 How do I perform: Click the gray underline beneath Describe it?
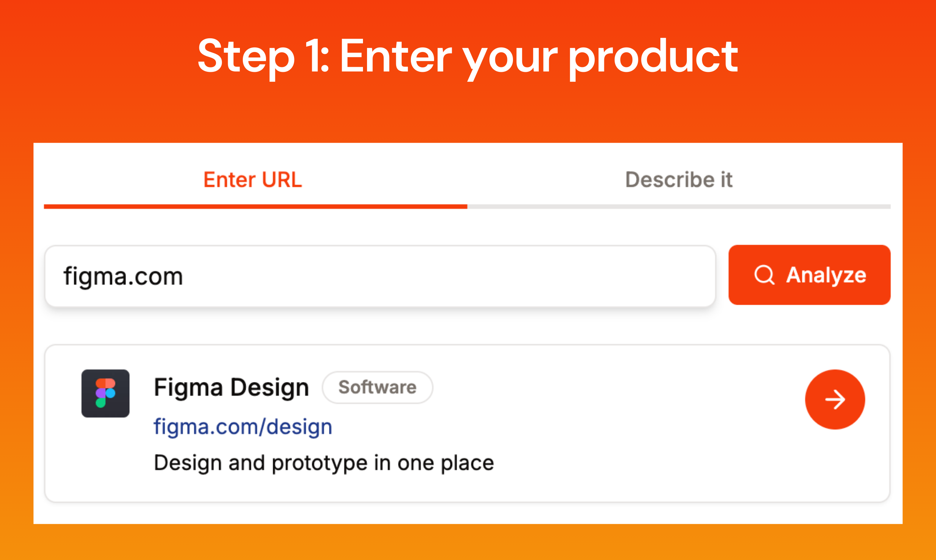pyautogui.click(x=679, y=206)
